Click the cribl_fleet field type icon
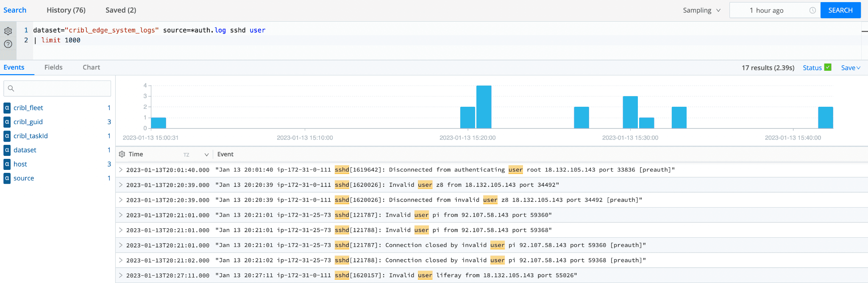Screen dimensions: 868x283 tap(7, 108)
